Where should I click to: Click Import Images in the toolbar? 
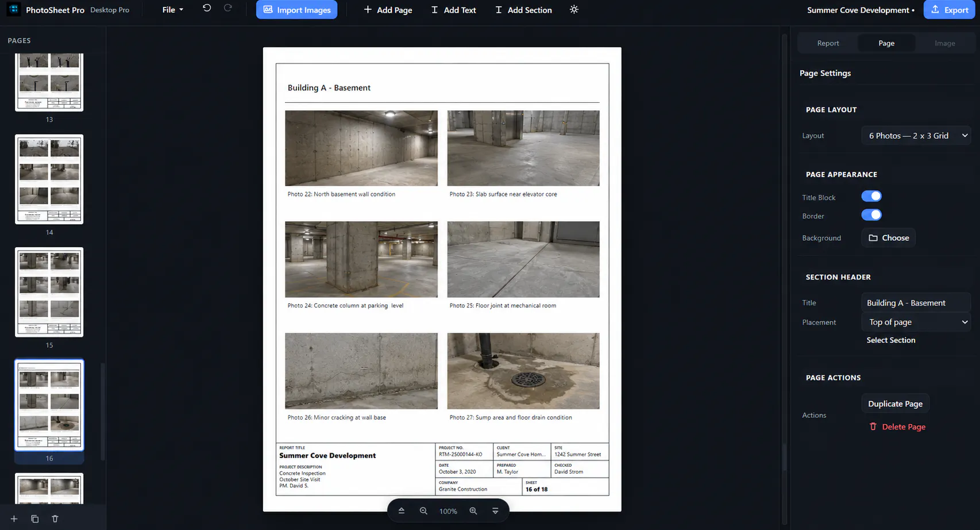coord(296,10)
